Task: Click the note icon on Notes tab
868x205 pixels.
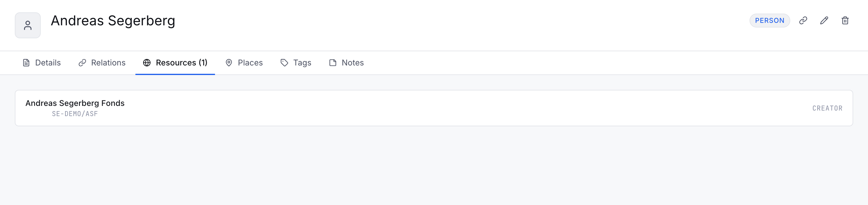Action: (333, 63)
